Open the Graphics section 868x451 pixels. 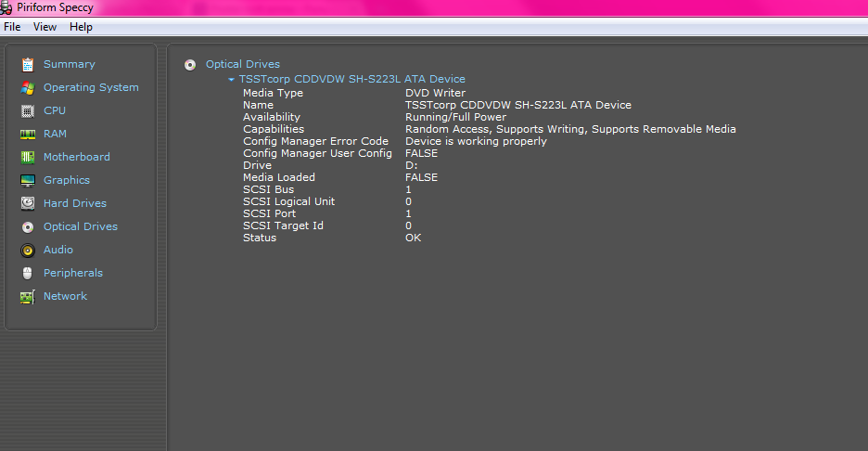pyautogui.click(x=67, y=181)
